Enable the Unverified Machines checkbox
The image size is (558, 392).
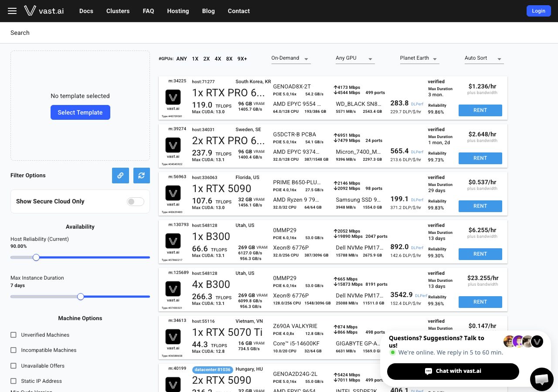[x=14, y=335]
